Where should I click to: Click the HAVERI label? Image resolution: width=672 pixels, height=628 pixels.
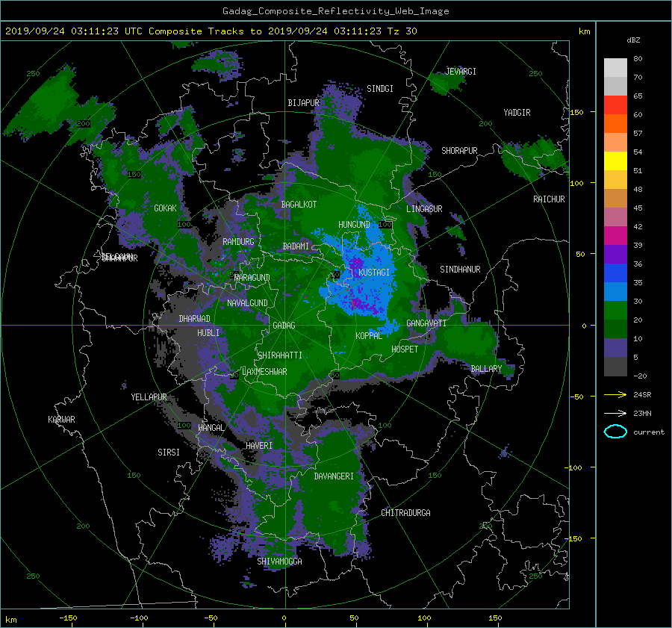259,446
